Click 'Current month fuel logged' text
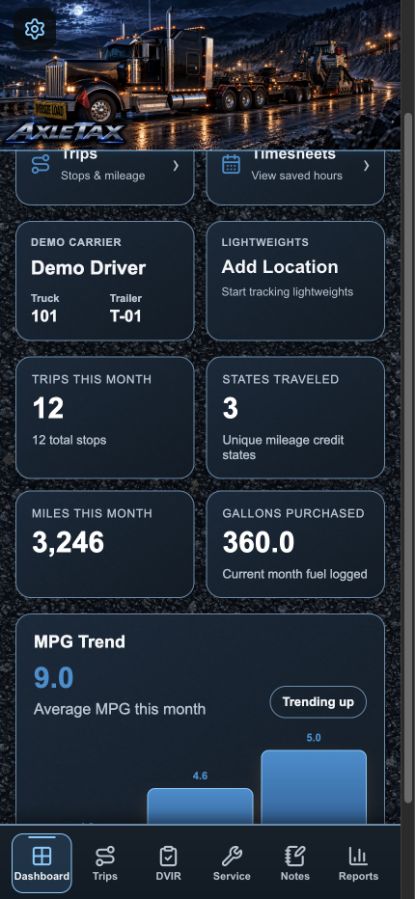This screenshot has width=415, height=899. coord(295,574)
